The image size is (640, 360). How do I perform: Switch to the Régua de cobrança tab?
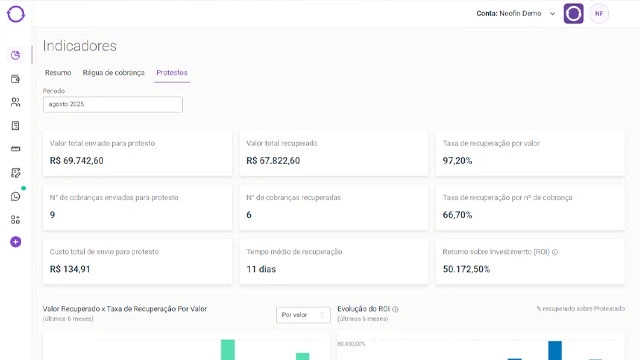tap(113, 73)
